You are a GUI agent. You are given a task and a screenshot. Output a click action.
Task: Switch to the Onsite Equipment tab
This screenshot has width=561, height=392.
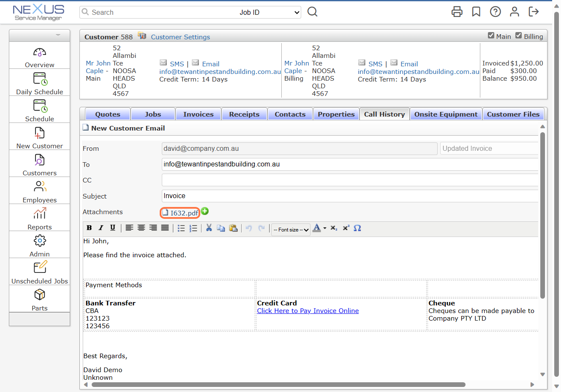[446, 114]
